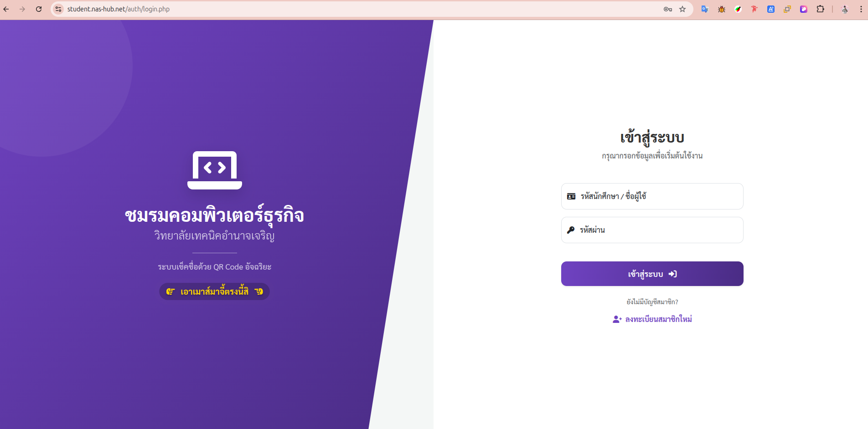Open the Chrome three-dot menu
Image resolution: width=868 pixels, height=429 pixels.
pyautogui.click(x=861, y=9)
